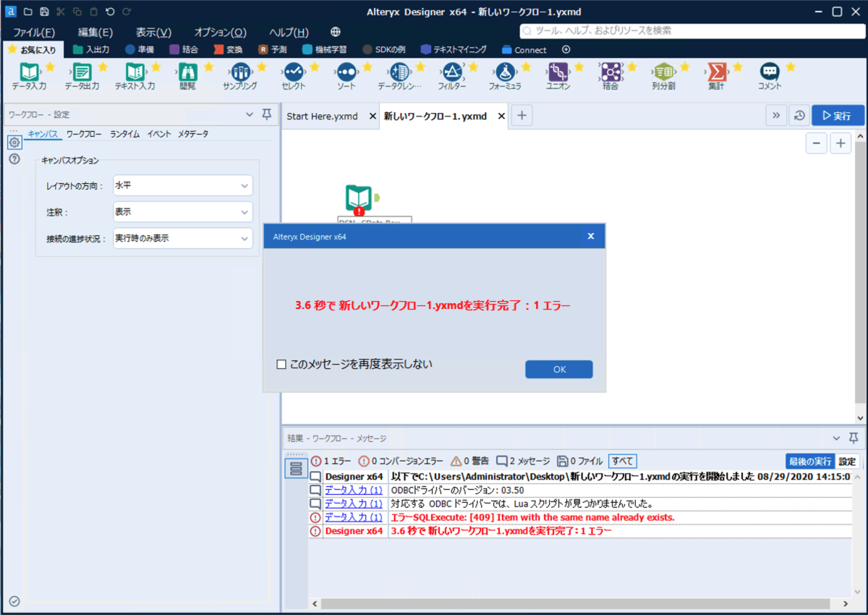Screen dimensions: 868x615
Task: Zoom out canvas with minus button
Action: pos(817,143)
